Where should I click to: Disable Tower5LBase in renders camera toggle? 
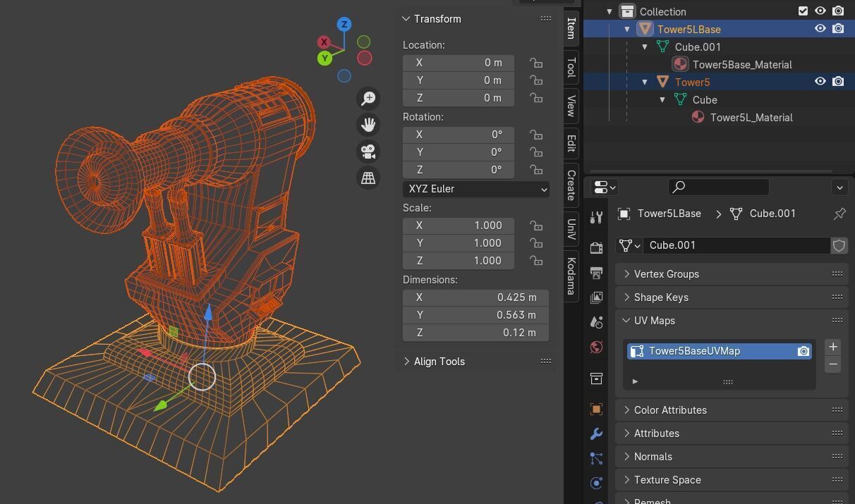click(x=838, y=29)
